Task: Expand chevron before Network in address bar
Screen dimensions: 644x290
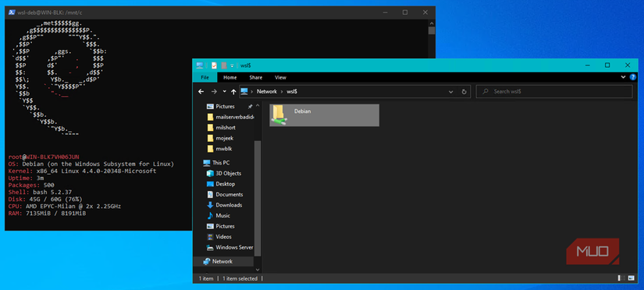Action: click(x=252, y=91)
